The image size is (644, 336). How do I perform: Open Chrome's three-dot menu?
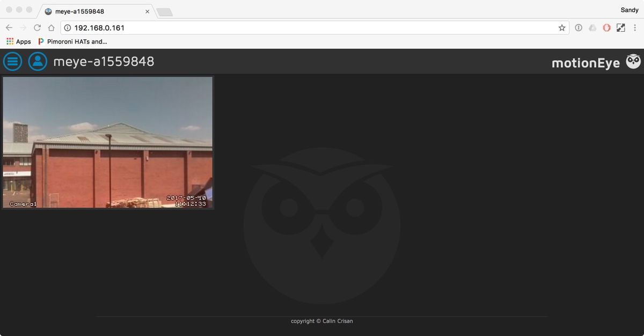pos(635,27)
